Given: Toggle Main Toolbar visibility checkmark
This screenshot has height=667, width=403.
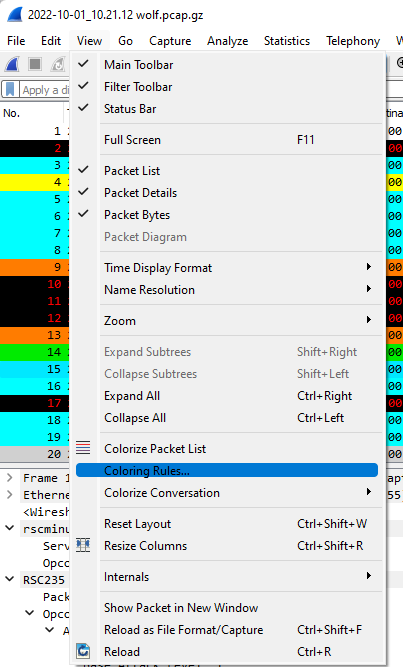Looking at the screenshot, I should 83,64.
